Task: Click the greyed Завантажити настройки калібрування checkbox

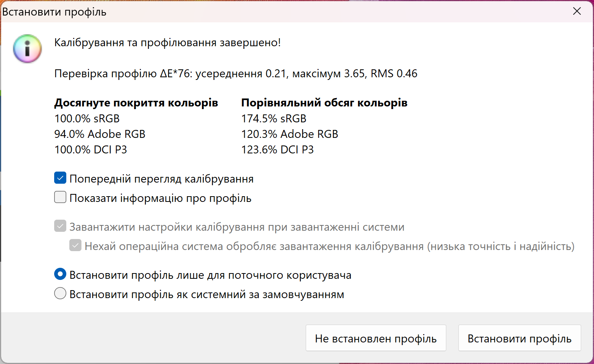Action: 60,226
